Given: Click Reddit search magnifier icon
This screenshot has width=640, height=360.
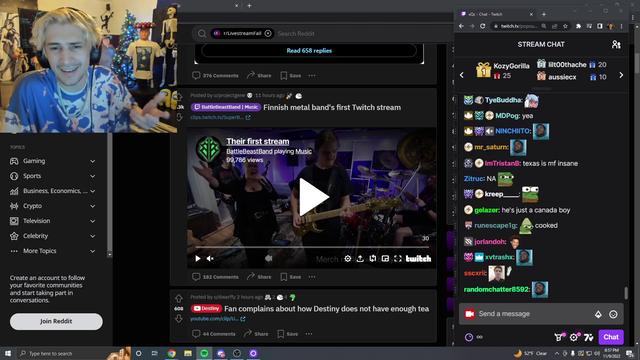Looking at the screenshot, I should pyautogui.click(x=202, y=33).
